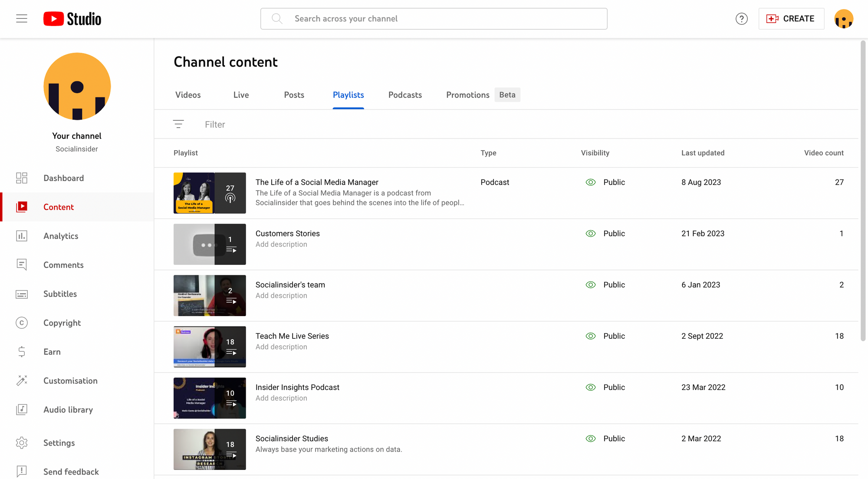The image size is (868, 479).
Task: Click the Type column header
Action: click(x=488, y=153)
